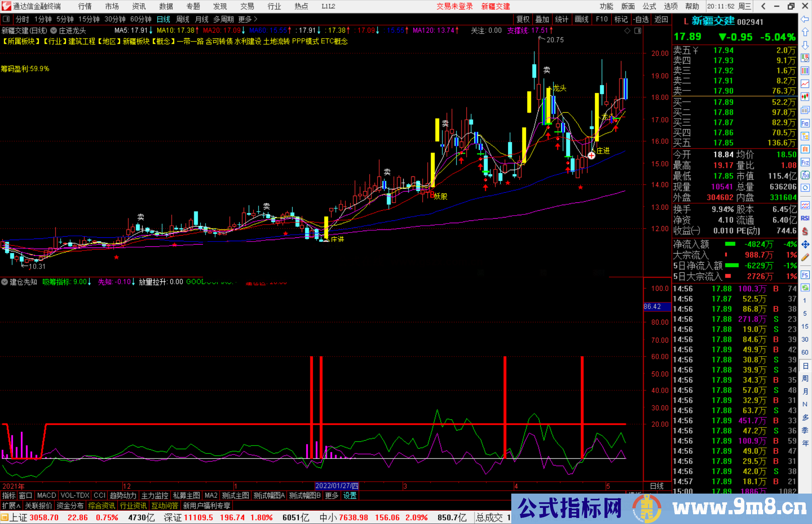
Task: Toggle panel icon left of 分时 tab
Action: pyautogui.click(x=6, y=19)
